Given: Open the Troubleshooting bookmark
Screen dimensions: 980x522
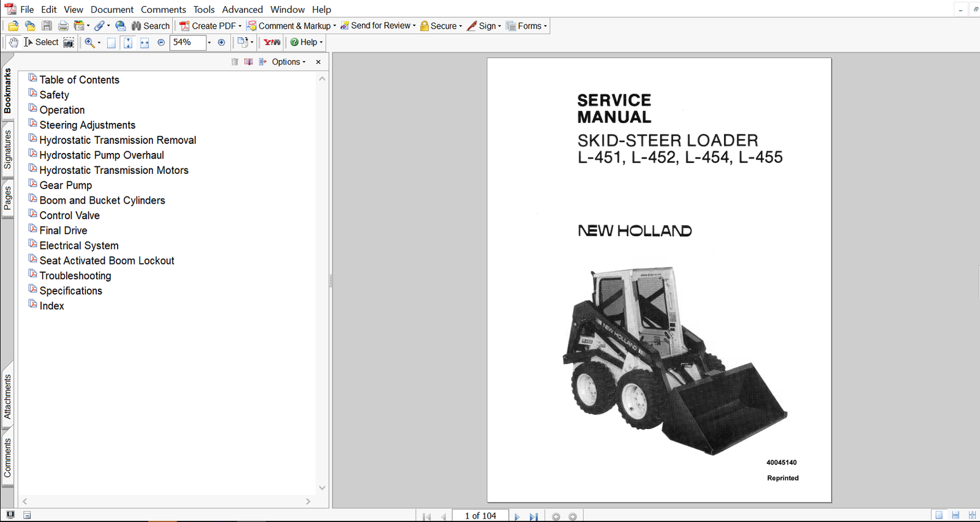Looking at the screenshot, I should pyautogui.click(x=75, y=275).
